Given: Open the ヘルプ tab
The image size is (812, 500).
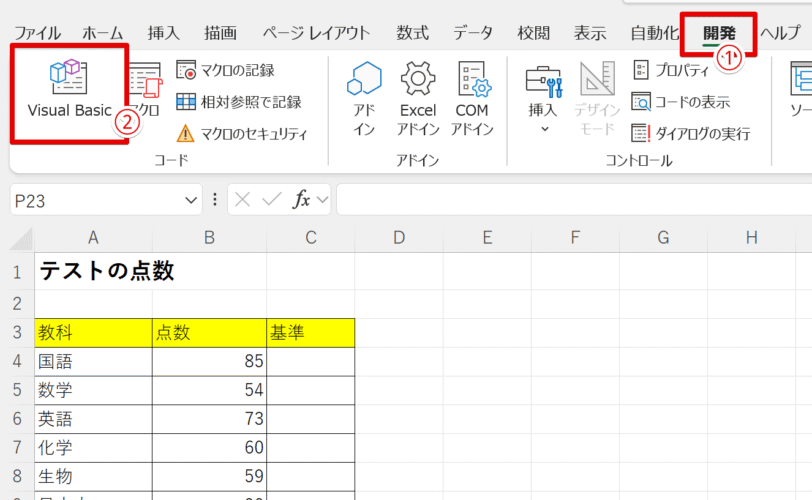Looking at the screenshot, I should [781, 33].
